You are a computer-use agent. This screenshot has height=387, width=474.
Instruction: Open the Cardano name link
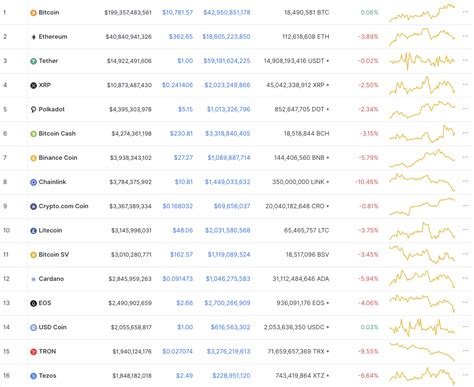coord(51,279)
